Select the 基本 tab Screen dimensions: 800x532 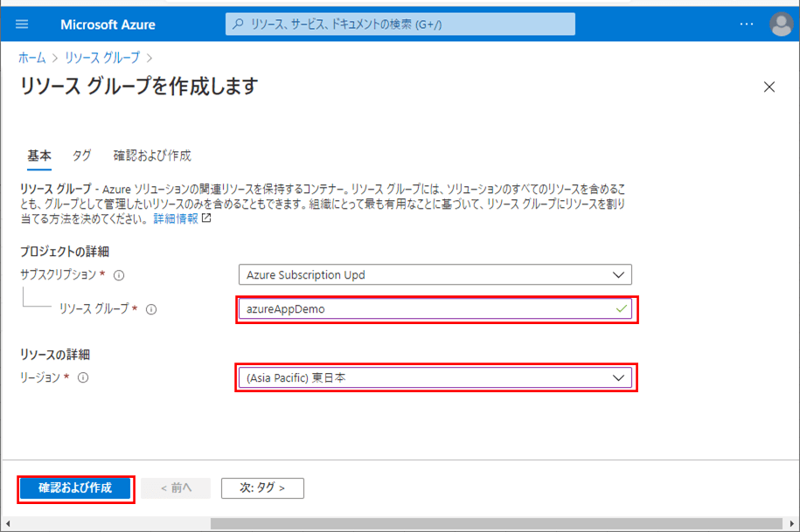click(39, 155)
